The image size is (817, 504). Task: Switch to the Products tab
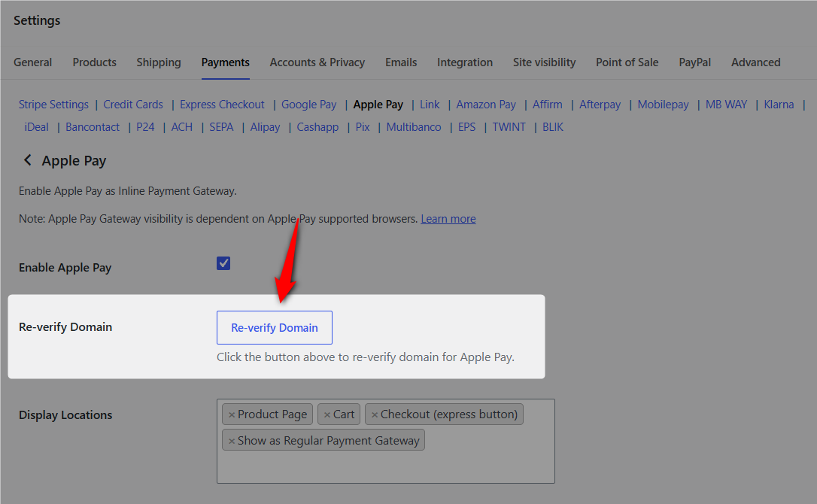click(94, 62)
